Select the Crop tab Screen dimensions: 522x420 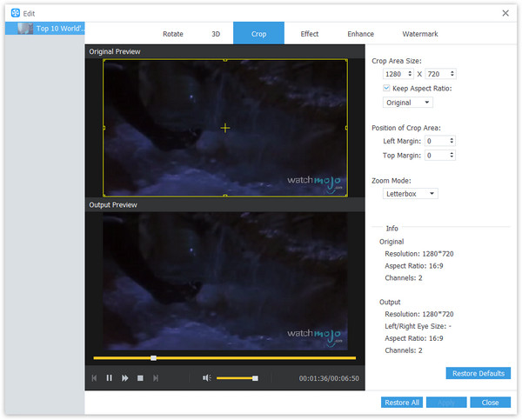[258, 33]
